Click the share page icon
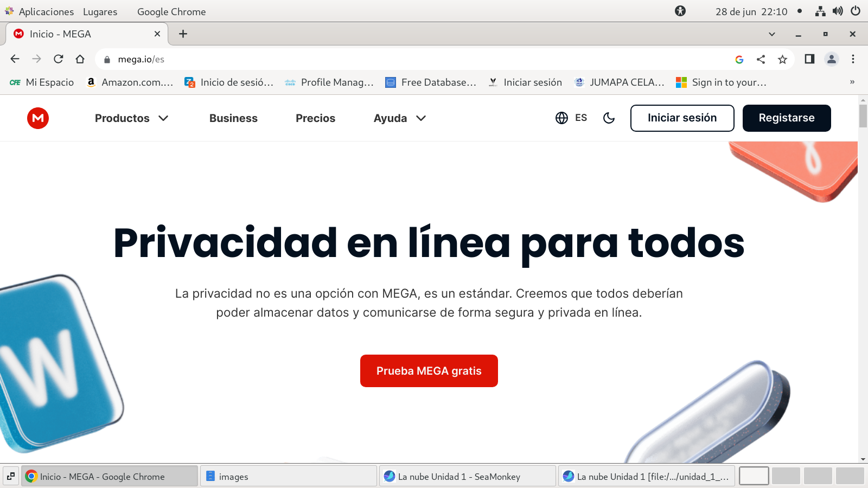 point(761,60)
